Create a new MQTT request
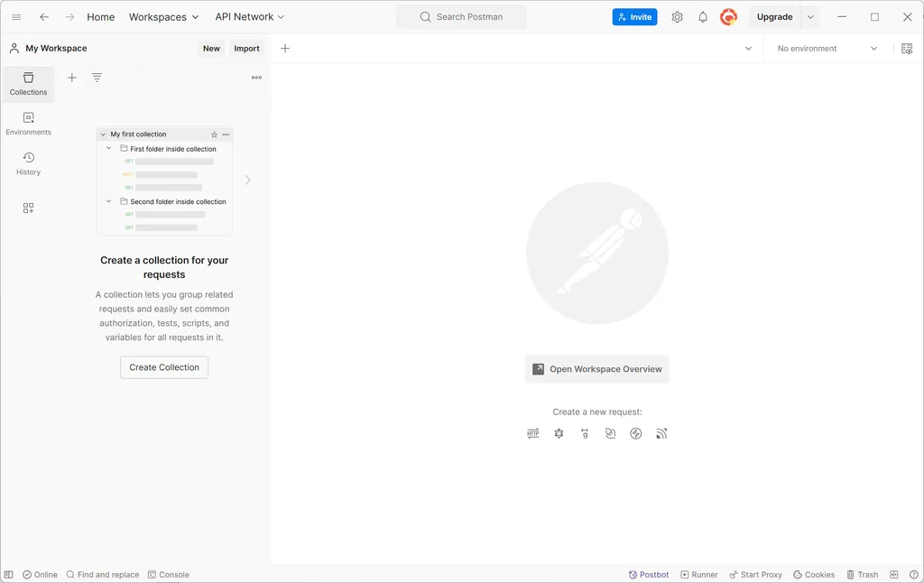 (x=661, y=433)
